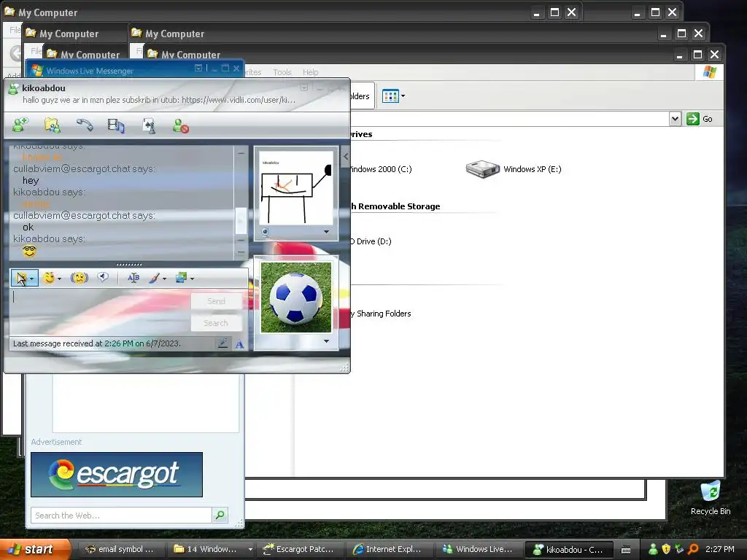The image size is (747, 560).
Task: Click the escargot advertisement banner
Action: (x=117, y=474)
